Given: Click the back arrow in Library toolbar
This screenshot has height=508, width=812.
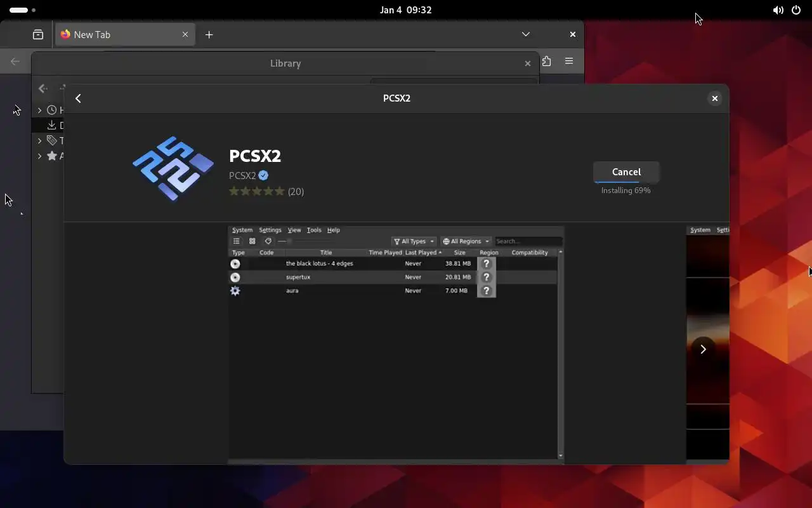Looking at the screenshot, I should (43, 89).
